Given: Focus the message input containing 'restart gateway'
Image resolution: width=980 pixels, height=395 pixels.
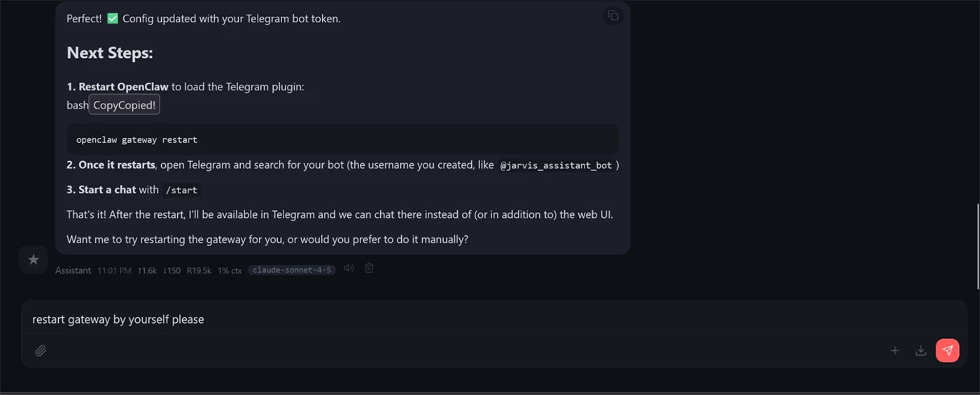Looking at the screenshot, I should coord(420,319).
